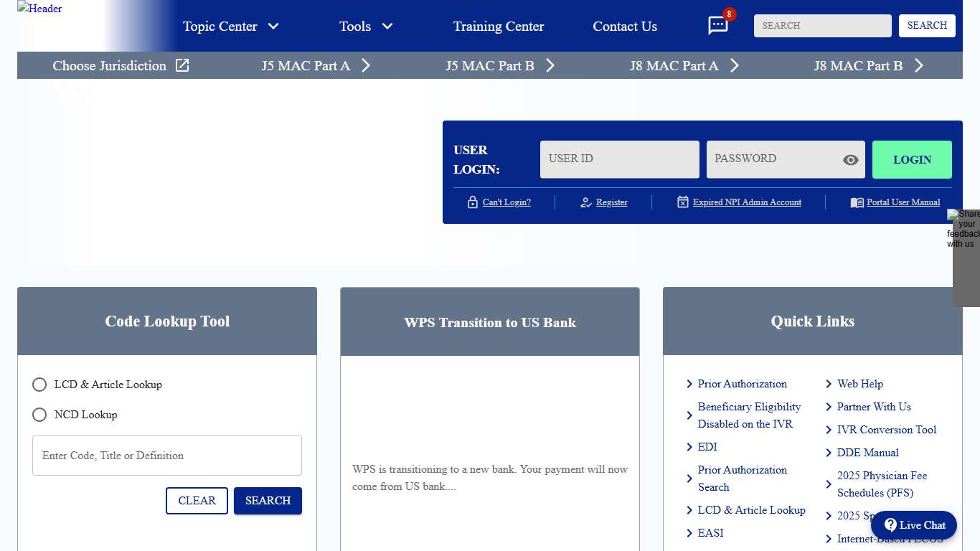Toggle password visibility with the eye icon
The image size is (980, 551).
coord(850,159)
